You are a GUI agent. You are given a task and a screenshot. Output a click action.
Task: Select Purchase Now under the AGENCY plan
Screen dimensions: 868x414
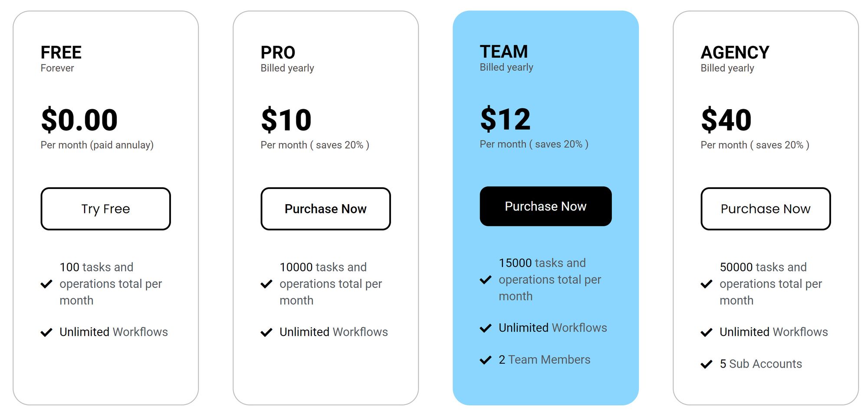point(766,209)
